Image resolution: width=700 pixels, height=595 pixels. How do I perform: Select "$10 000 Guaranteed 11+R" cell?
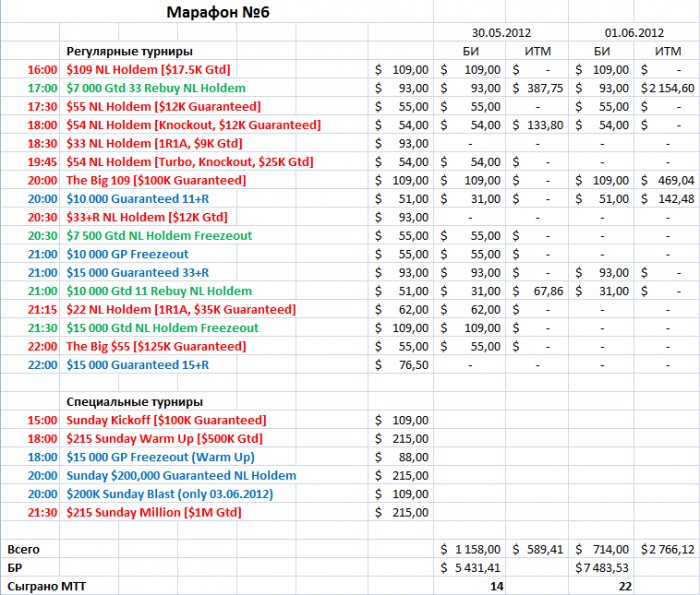138,199
